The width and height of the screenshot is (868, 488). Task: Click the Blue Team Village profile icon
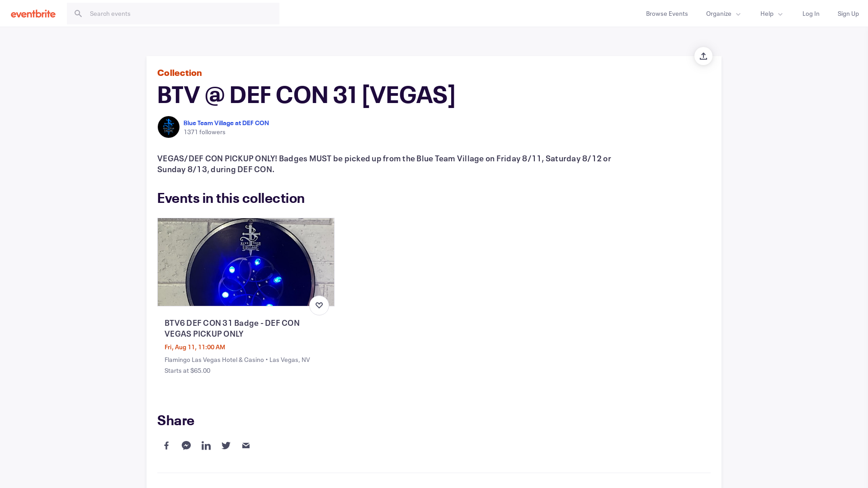(169, 127)
